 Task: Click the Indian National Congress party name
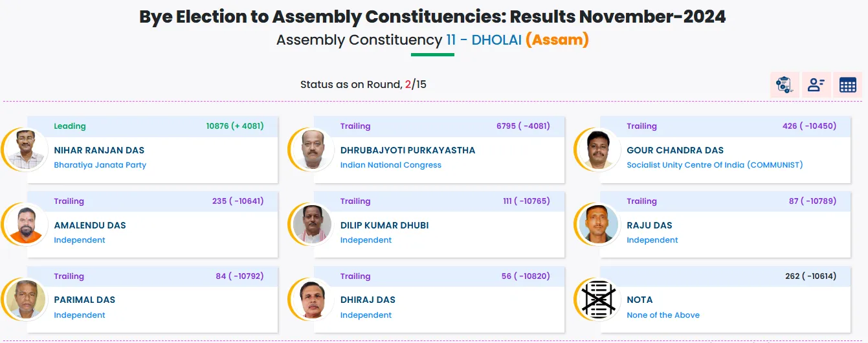[390, 165]
